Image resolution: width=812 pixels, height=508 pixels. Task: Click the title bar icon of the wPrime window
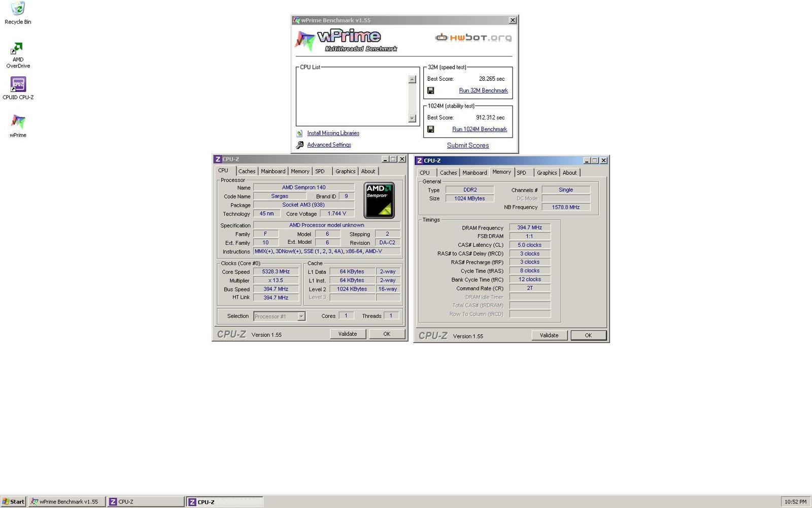[x=296, y=20]
